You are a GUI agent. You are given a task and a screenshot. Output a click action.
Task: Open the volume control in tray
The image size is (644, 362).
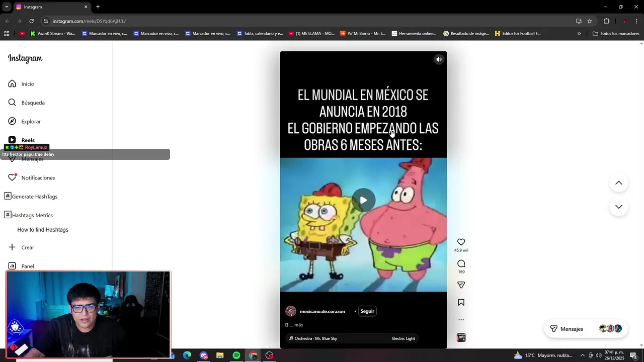point(598,355)
